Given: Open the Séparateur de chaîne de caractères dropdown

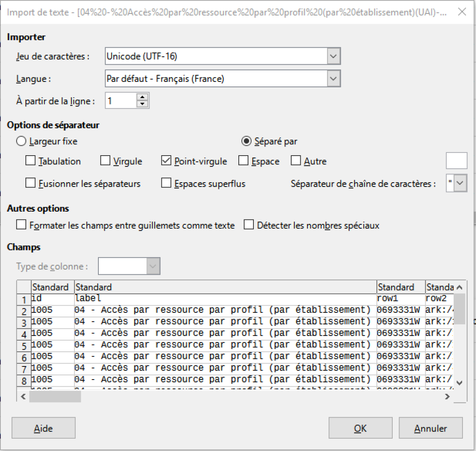Looking at the screenshot, I should point(460,183).
